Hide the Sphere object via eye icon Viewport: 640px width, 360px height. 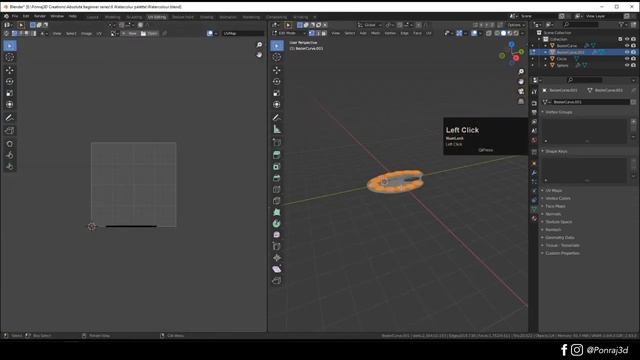click(627, 65)
